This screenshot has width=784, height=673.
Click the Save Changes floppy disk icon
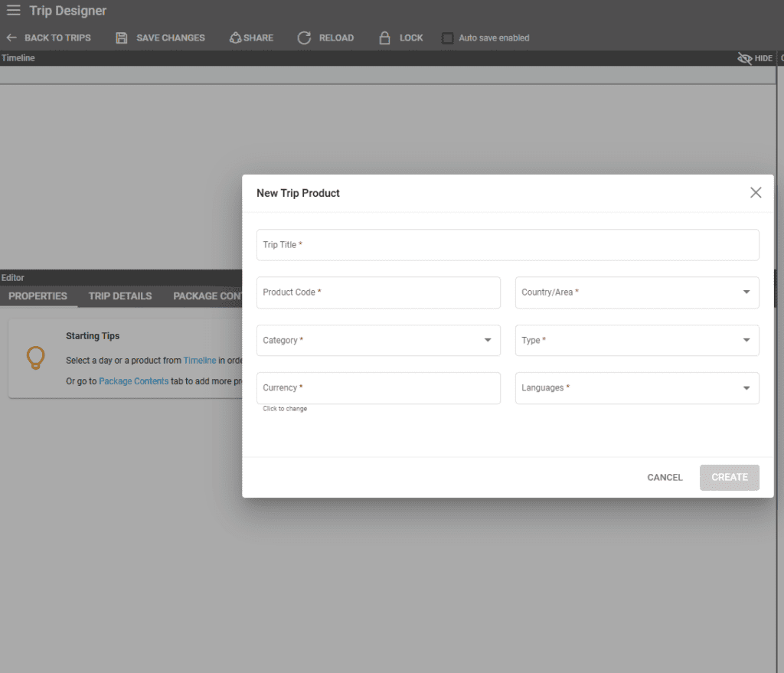pyautogui.click(x=122, y=38)
